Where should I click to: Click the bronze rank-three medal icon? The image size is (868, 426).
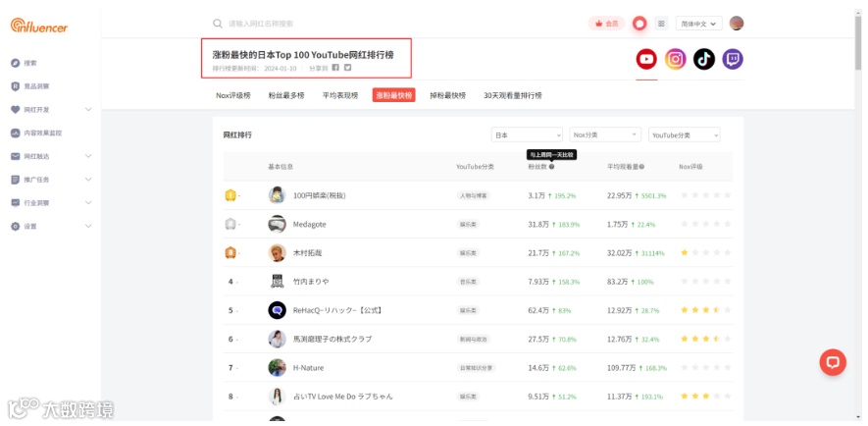tap(230, 252)
